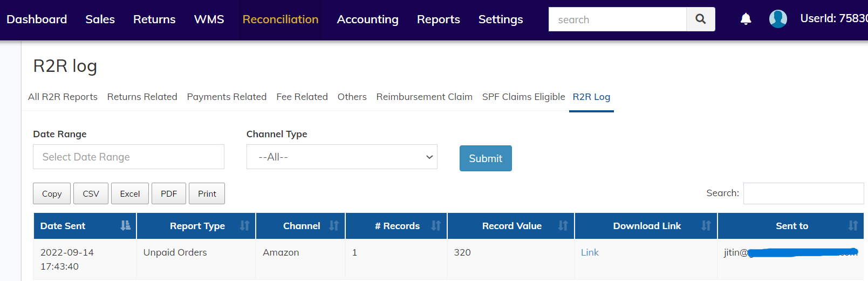
Task: Sort by Channel column sort arrows
Action: (334, 225)
